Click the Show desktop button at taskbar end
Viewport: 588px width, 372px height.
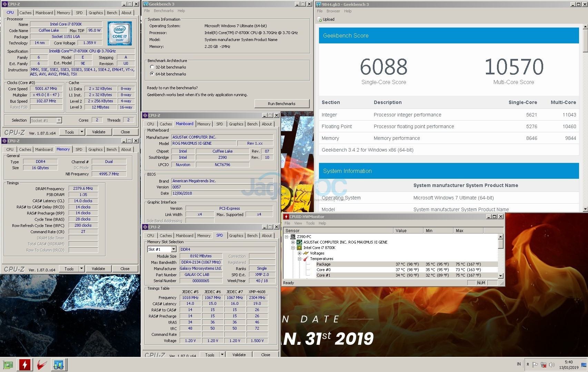[585, 364]
